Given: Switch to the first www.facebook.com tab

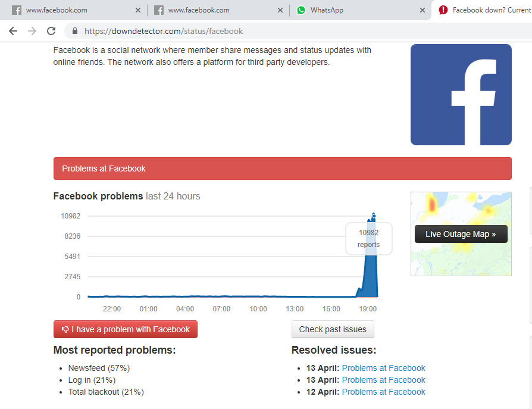Looking at the screenshot, I should point(73,10).
